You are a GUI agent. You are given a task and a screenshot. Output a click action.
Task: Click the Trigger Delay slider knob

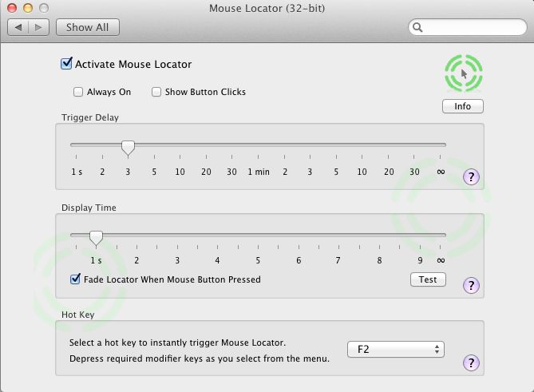128,148
